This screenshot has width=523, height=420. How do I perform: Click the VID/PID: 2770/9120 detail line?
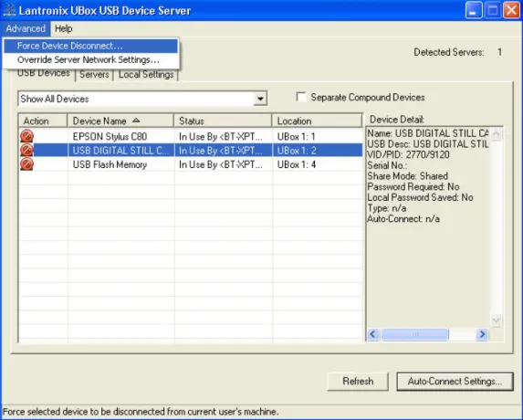(408, 155)
